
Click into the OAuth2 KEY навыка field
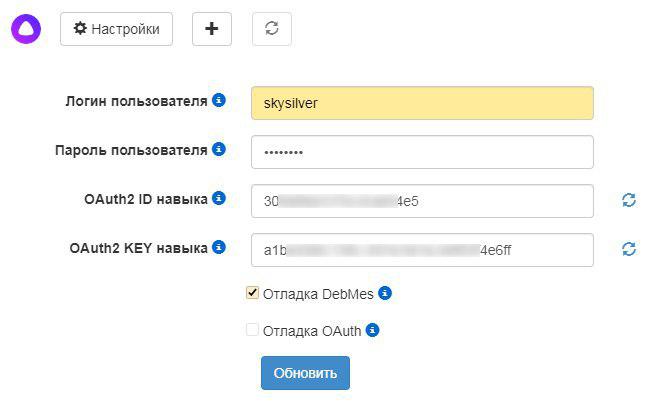[422, 249]
